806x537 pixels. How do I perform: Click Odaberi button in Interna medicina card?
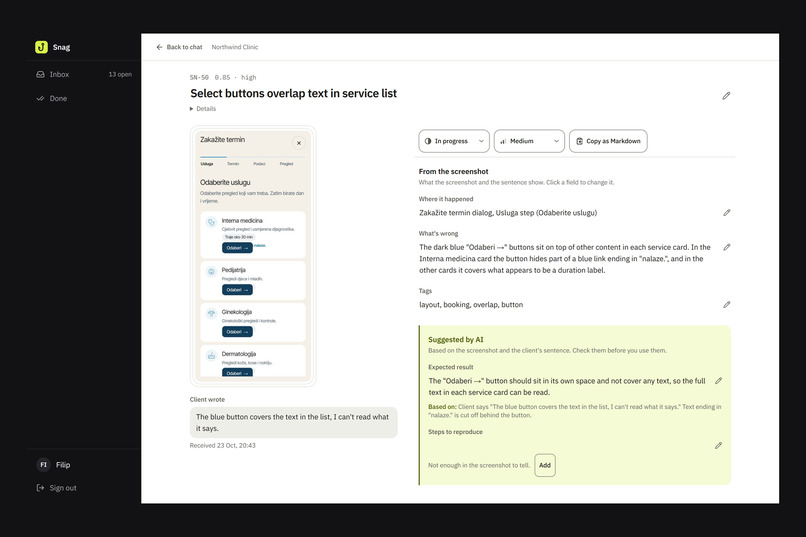click(237, 248)
